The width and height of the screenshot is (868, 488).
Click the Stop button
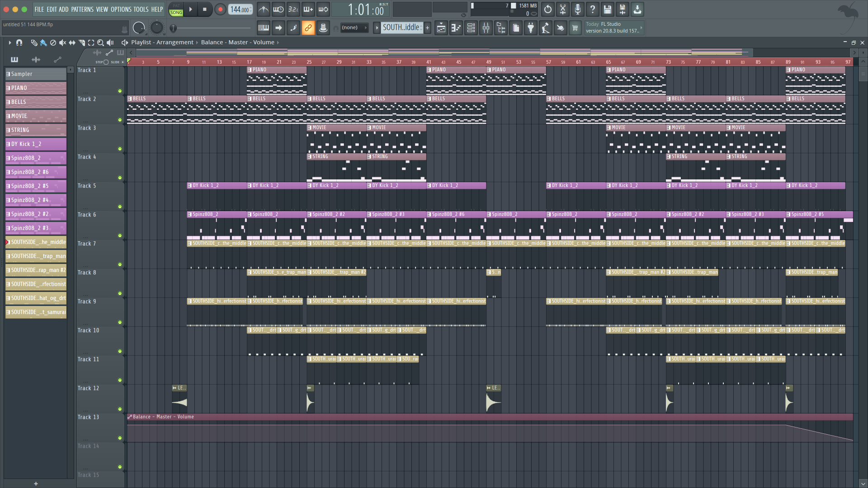[x=204, y=9]
